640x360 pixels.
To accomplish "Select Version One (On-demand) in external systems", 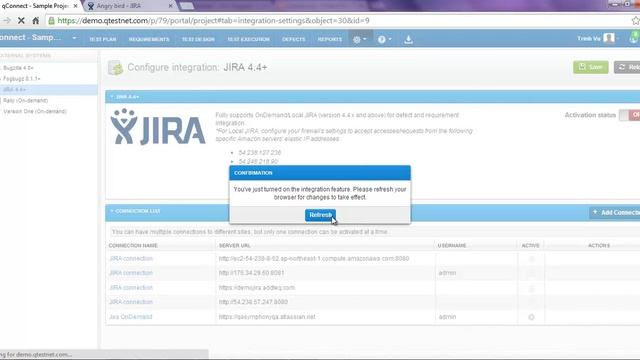I will [35, 111].
